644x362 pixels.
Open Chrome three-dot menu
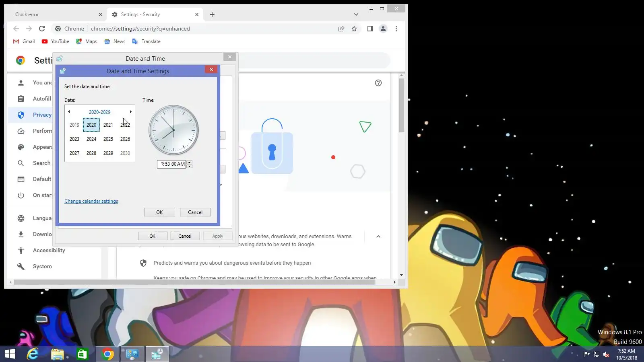coord(396,29)
